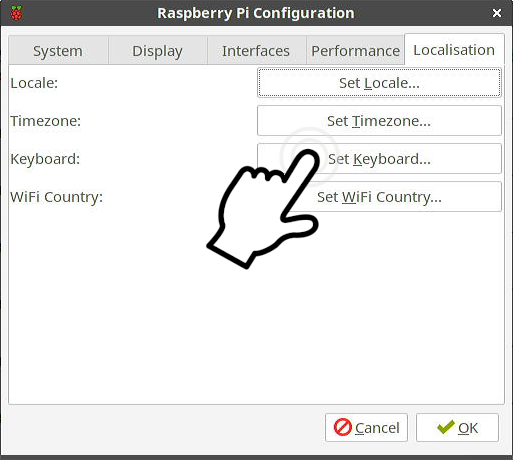Cancel the configuration changes
Image resolution: width=513 pixels, height=460 pixels.
pyautogui.click(x=366, y=428)
